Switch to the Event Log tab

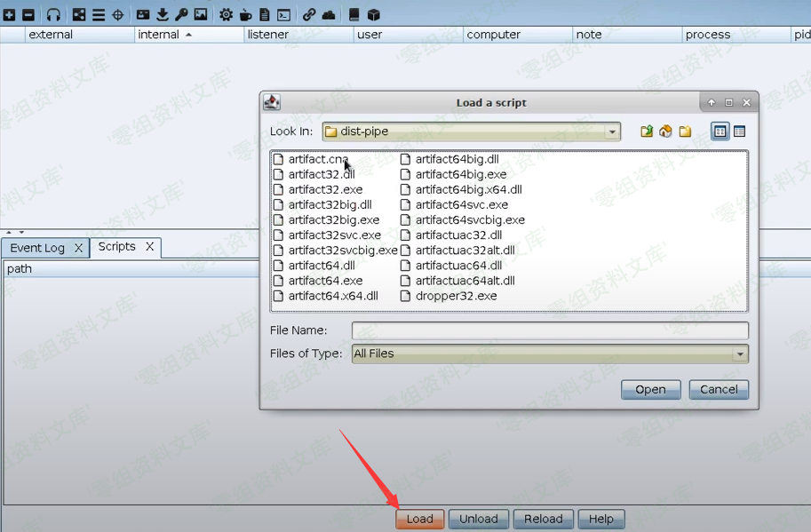tap(37, 248)
